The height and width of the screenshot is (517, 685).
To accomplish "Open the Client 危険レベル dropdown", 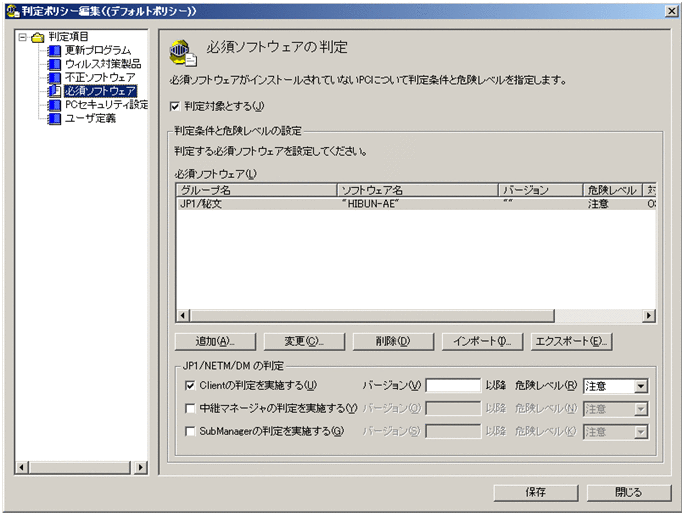I will [x=640, y=386].
